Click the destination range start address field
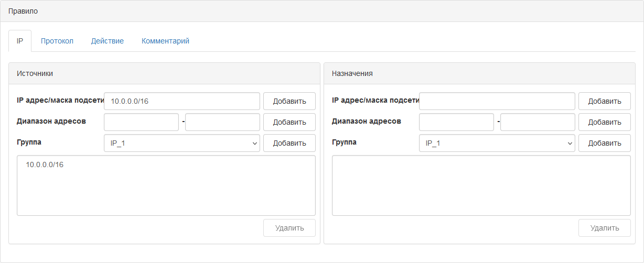Image resolution: width=644 pixels, height=263 pixels. click(457, 122)
